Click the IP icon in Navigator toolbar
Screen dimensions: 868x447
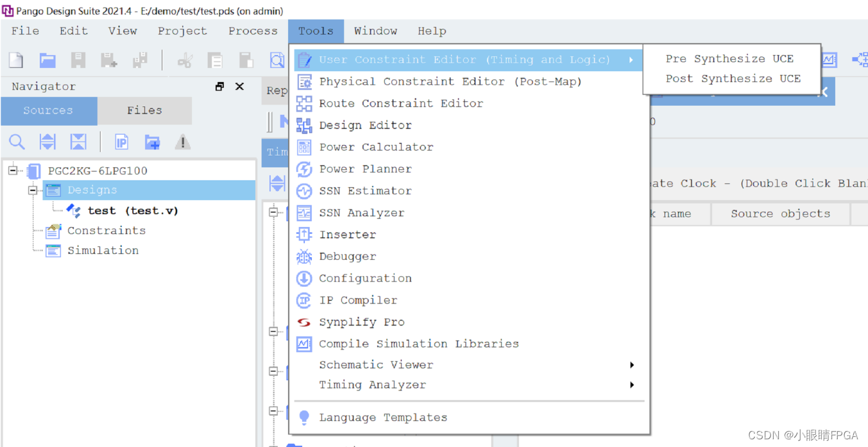pos(121,142)
